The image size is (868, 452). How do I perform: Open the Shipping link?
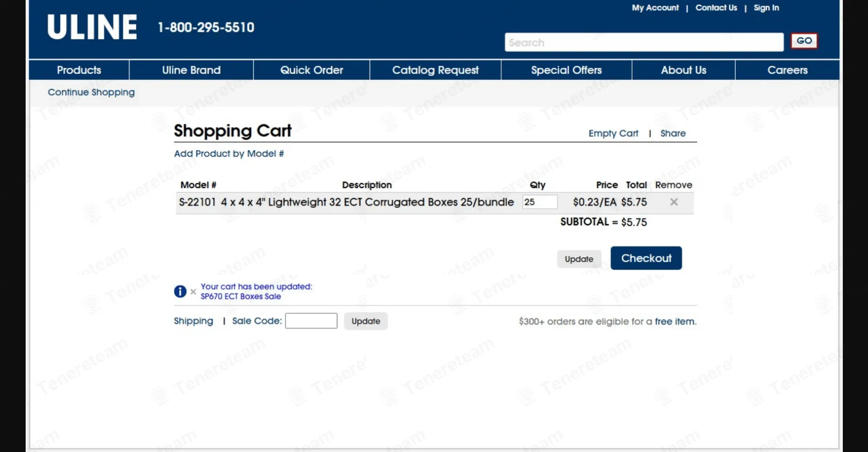point(193,321)
